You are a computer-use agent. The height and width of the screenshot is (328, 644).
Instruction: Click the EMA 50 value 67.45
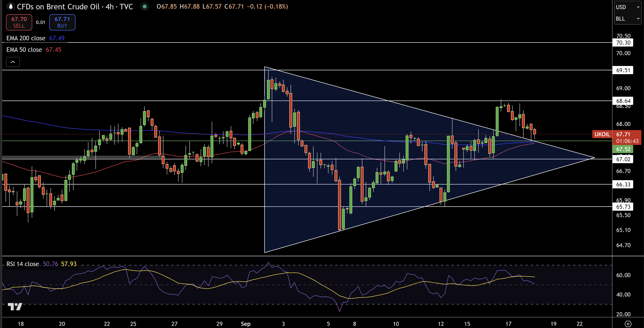pyautogui.click(x=54, y=50)
